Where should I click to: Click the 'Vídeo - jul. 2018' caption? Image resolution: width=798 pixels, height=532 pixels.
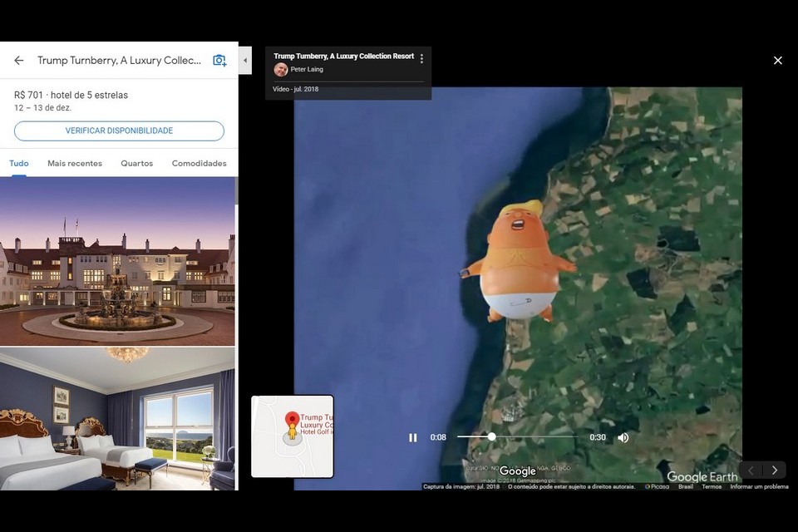tap(296, 89)
